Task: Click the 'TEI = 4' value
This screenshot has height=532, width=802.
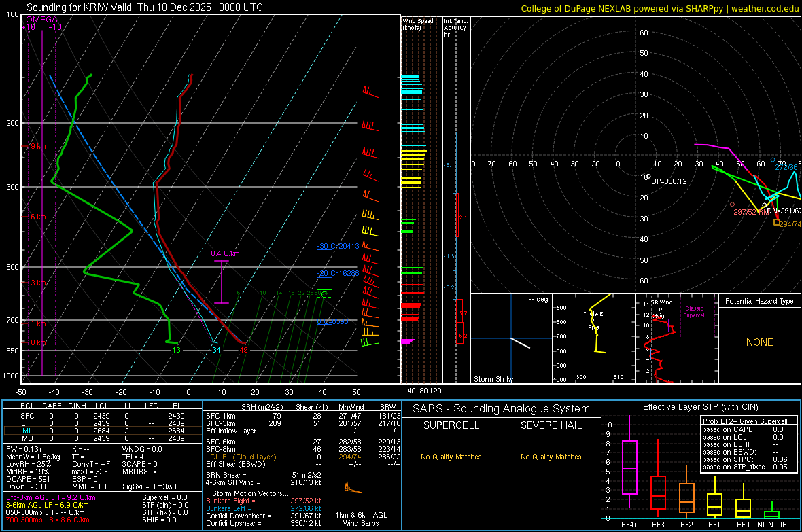Action: [133, 457]
